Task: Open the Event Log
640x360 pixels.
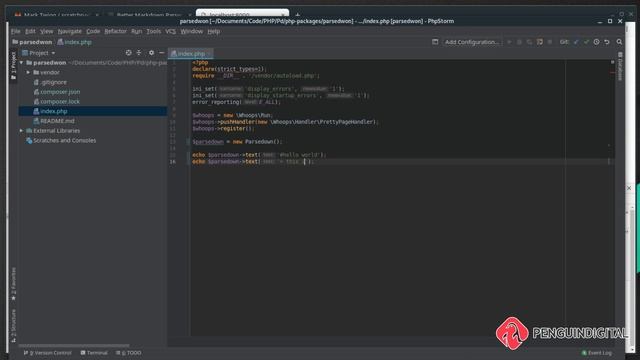Action: [x=597, y=353]
